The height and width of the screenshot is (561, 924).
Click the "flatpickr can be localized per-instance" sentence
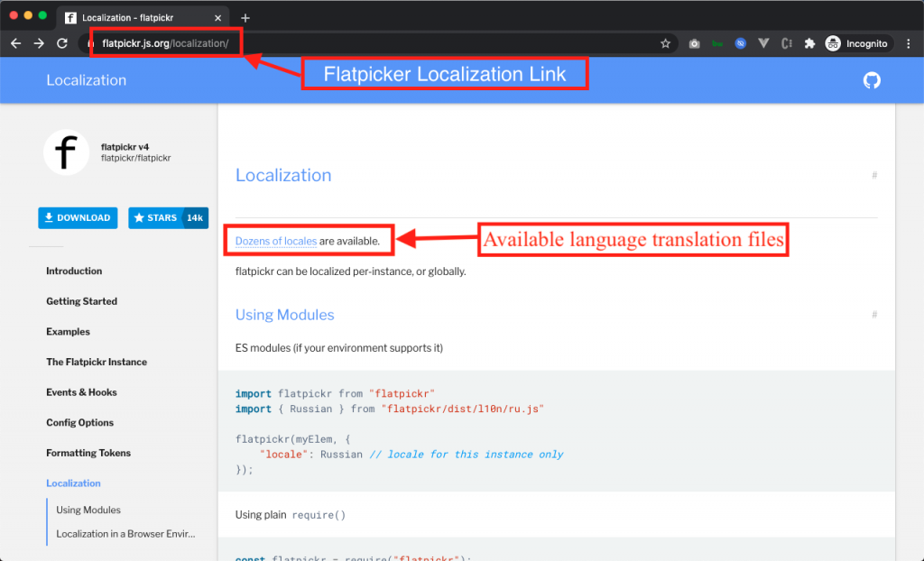351,271
